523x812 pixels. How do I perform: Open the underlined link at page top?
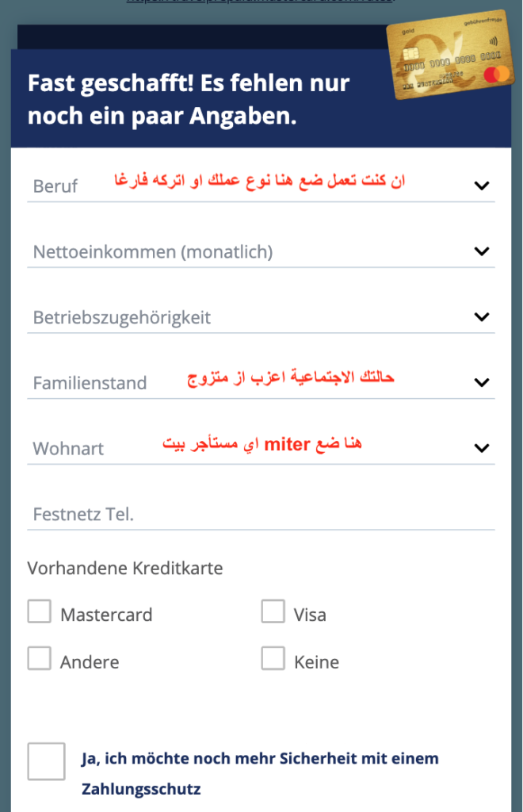(261, 2)
